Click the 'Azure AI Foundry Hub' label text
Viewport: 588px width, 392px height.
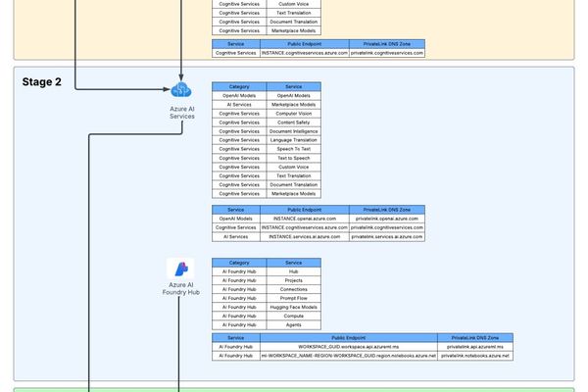pos(180,288)
